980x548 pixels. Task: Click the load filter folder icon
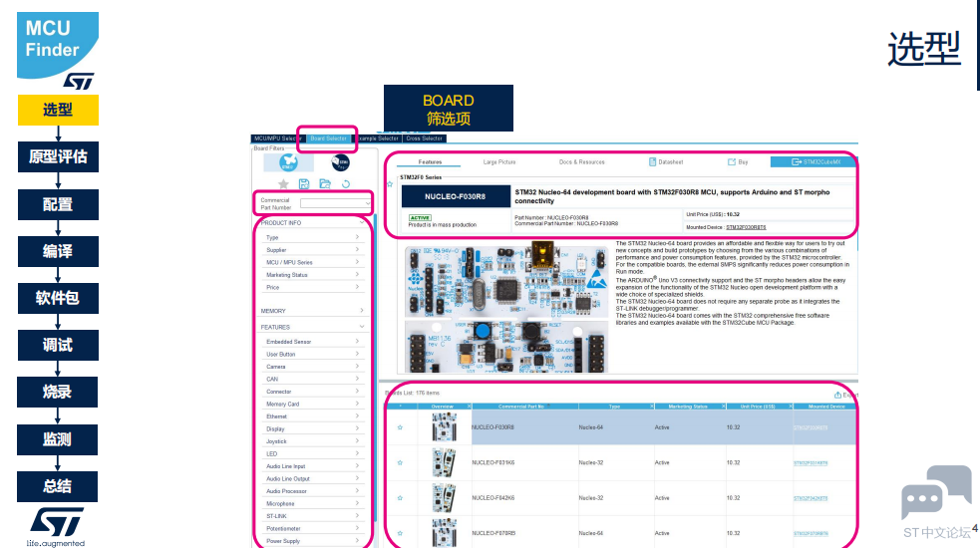tap(325, 183)
